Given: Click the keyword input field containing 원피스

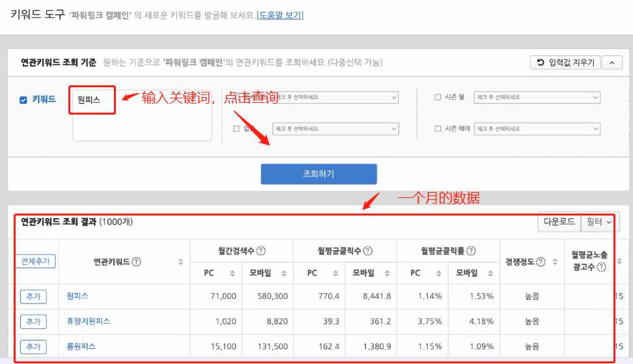Looking at the screenshot, I should pyautogui.click(x=142, y=115).
